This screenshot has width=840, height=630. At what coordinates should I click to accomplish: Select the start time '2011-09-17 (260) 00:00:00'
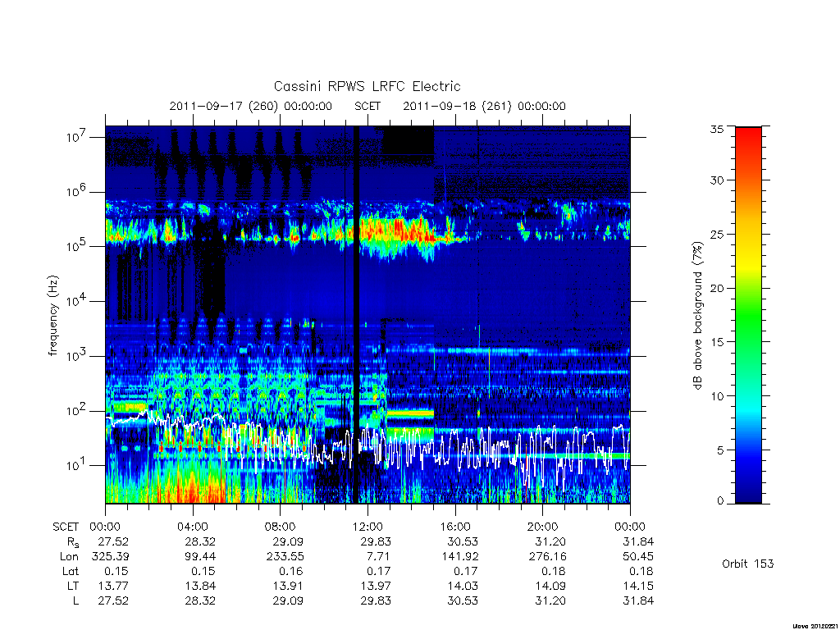click(251, 106)
